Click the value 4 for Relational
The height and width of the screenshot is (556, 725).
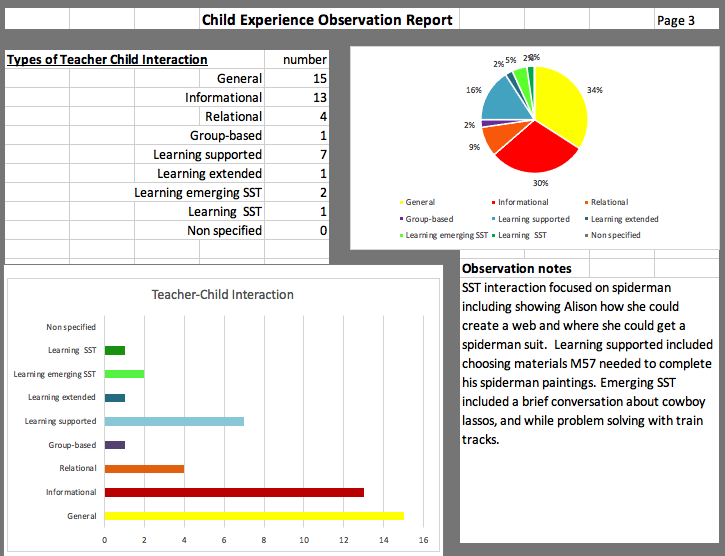click(323, 117)
